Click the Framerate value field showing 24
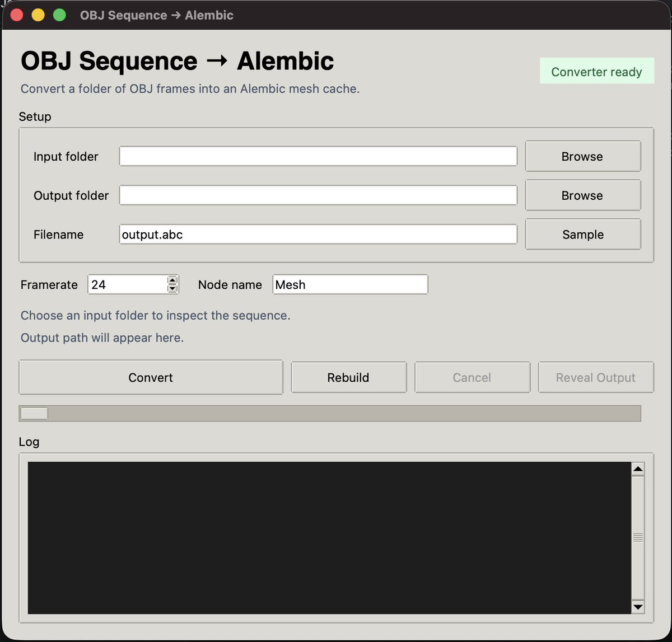This screenshot has width=672, height=642. pos(128,284)
